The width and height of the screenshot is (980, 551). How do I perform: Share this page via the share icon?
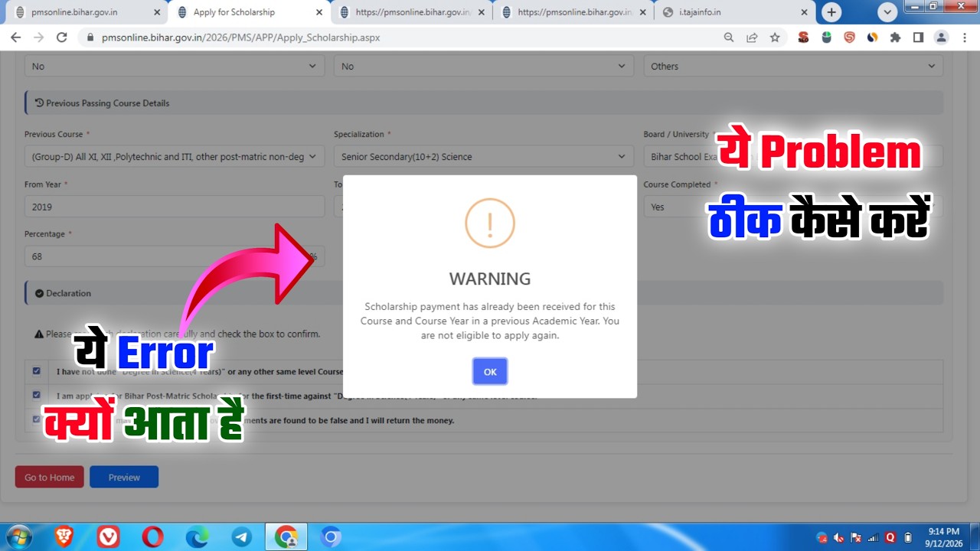pos(752,37)
